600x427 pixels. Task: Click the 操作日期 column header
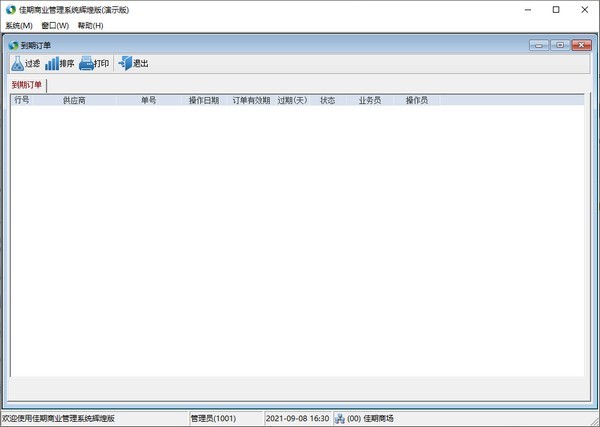(204, 100)
